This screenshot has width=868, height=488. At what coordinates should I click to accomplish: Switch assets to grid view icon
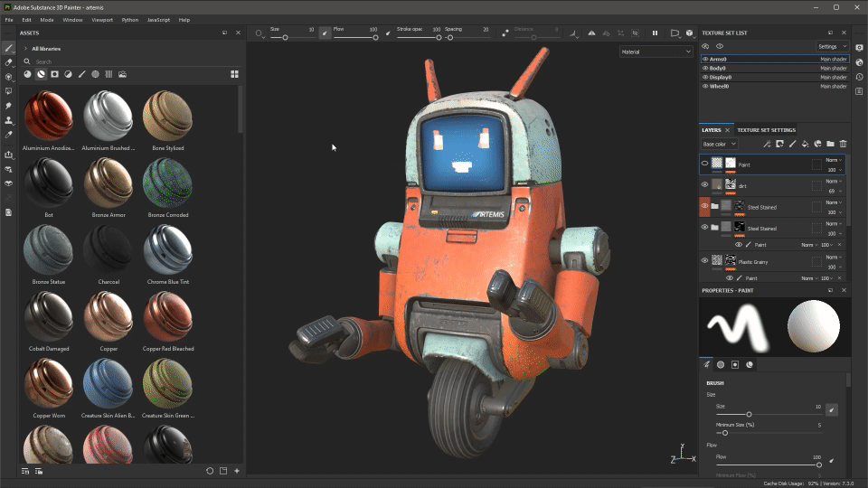coord(234,74)
